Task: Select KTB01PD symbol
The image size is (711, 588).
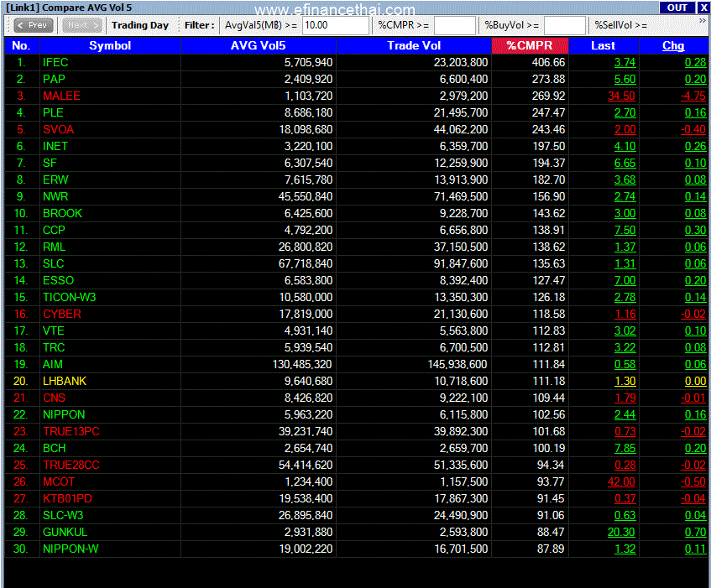Action: pos(67,498)
